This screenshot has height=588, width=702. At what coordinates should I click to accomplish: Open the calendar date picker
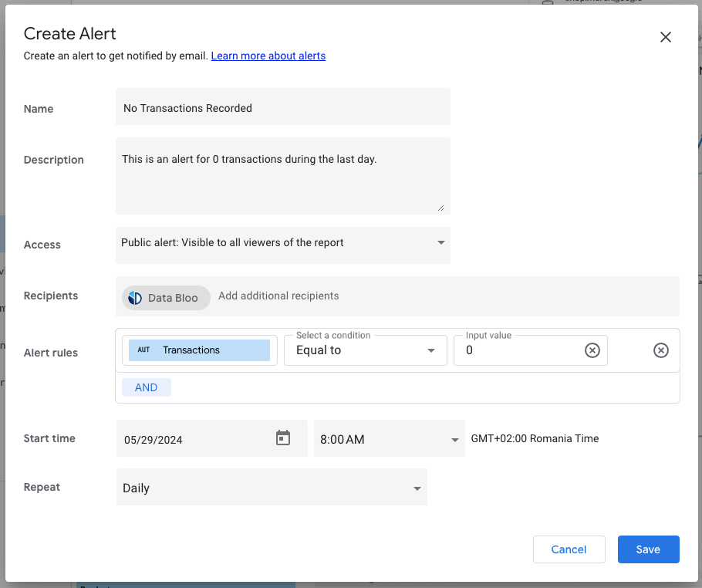click(x=284, y=438)
